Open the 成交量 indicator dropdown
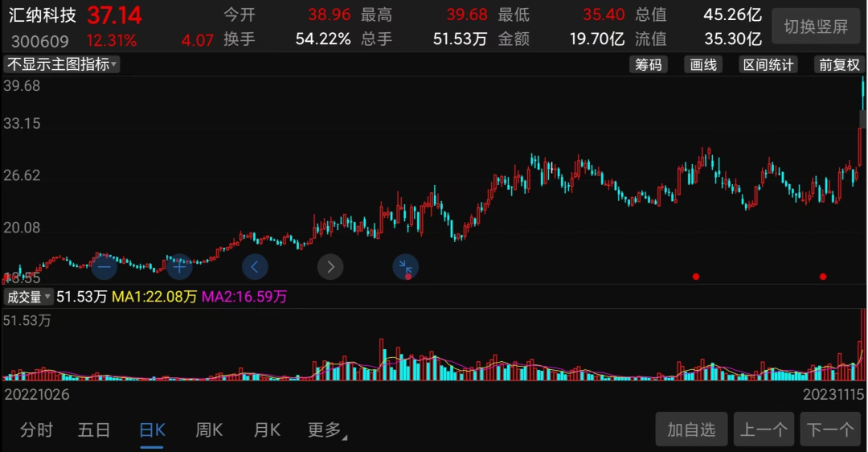This screenshot has width=868, height=452. click(x=28, y=297)
